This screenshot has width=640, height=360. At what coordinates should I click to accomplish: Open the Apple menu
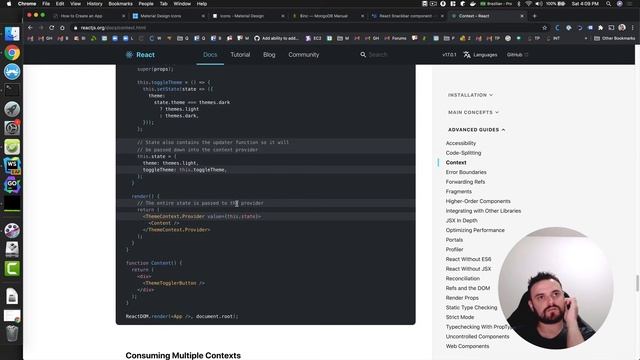pyautogui.click(x=9, y=4)
